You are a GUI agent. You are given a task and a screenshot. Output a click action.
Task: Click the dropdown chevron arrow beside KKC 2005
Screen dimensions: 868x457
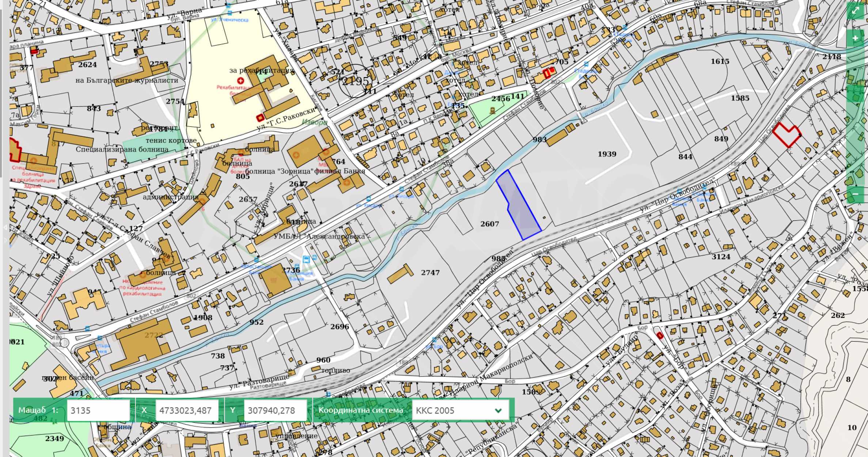click(498, 410)
